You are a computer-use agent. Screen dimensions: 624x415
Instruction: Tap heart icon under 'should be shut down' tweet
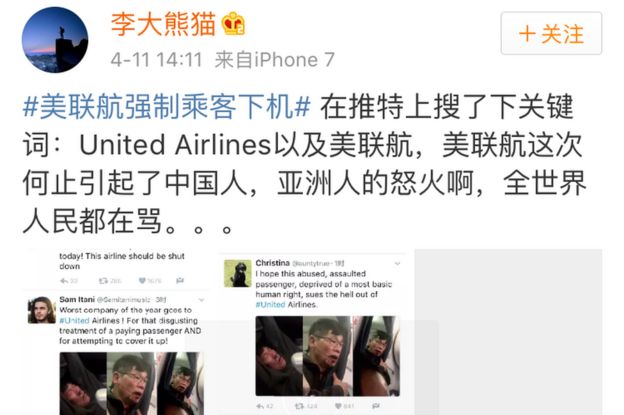142,281
